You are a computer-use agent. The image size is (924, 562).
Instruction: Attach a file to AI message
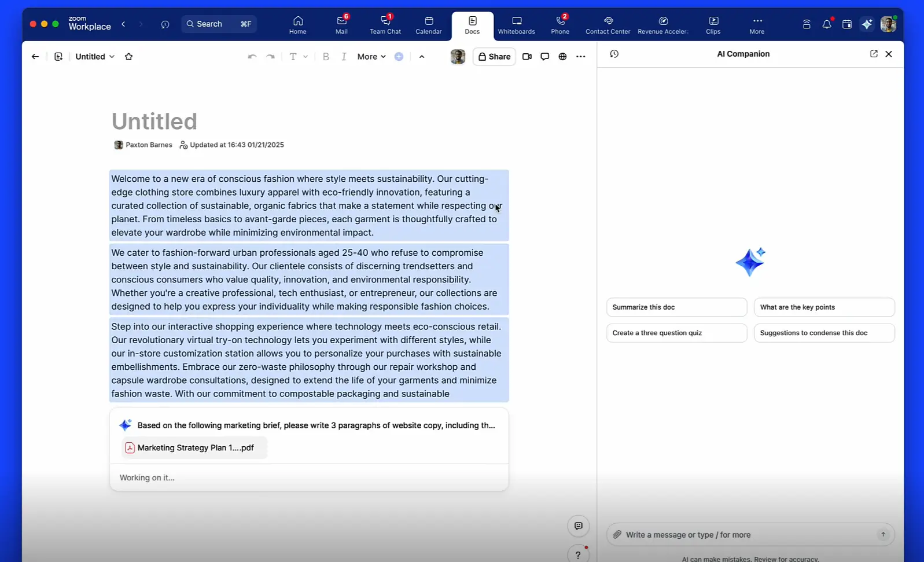click(617, 535)
